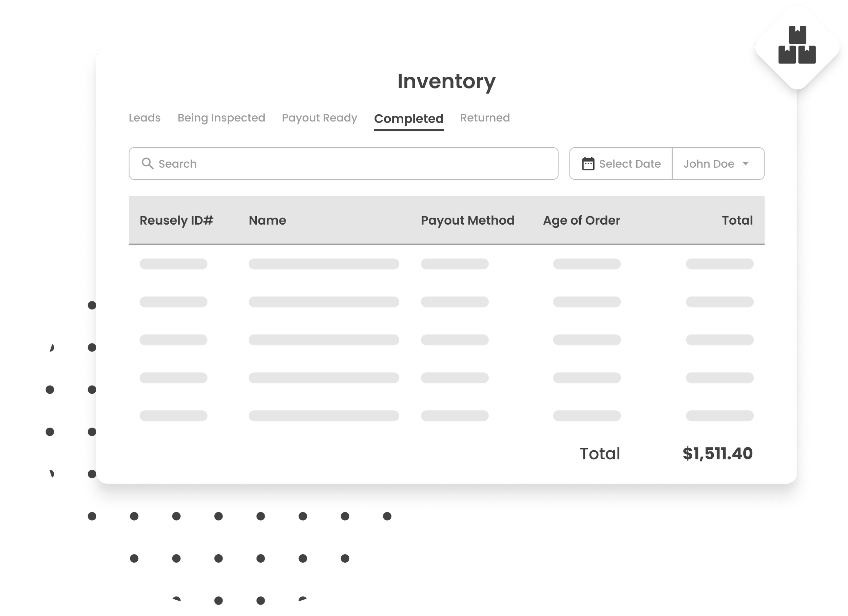Switch to the Leads tab
The width and height of the screenshot is (848, 616).
pyautogui.click(x=144, y=118)
